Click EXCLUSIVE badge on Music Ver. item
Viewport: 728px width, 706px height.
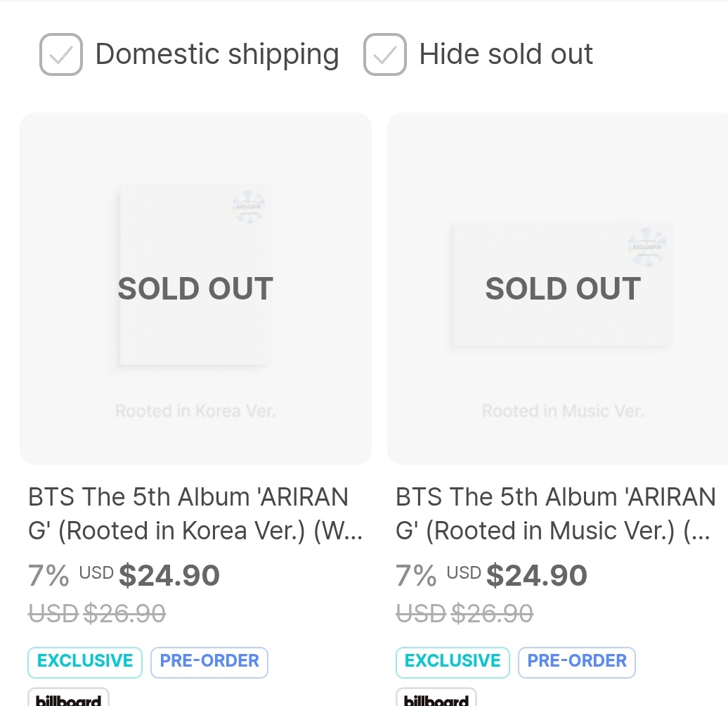(453, 662)
